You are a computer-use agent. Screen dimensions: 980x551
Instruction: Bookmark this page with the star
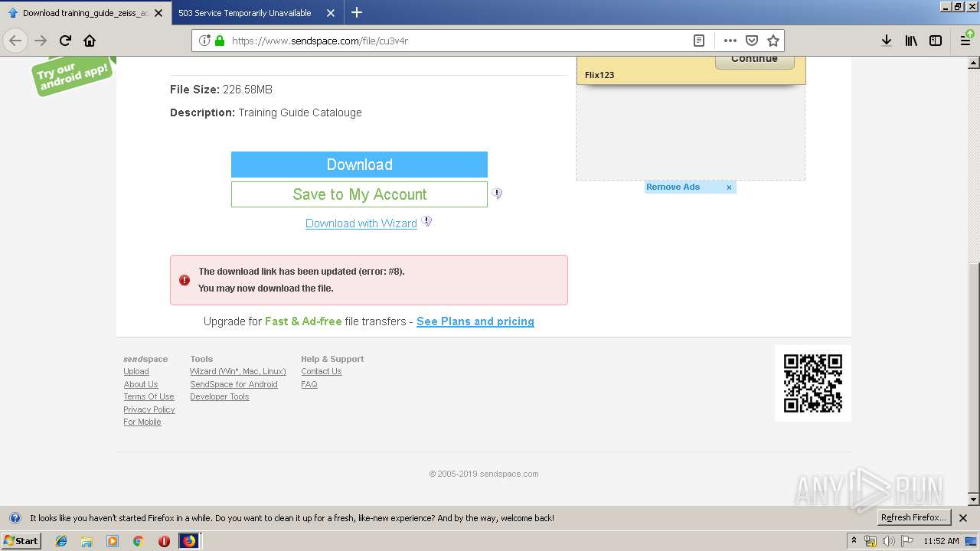773,41
